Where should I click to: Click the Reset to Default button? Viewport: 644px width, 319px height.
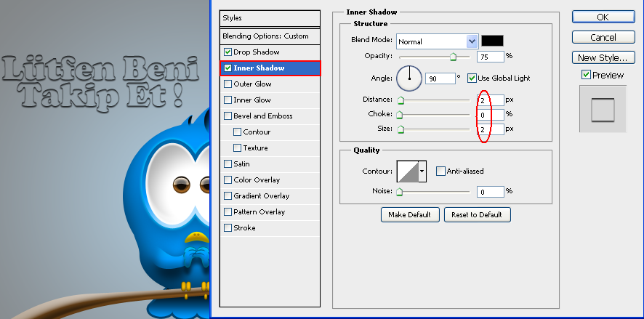pos(477,214)
